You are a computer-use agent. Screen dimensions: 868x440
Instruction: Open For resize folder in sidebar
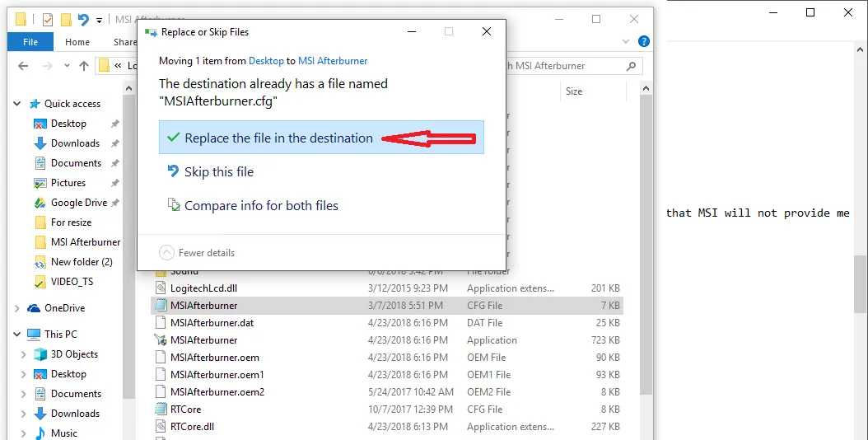(x=71, y=222)
